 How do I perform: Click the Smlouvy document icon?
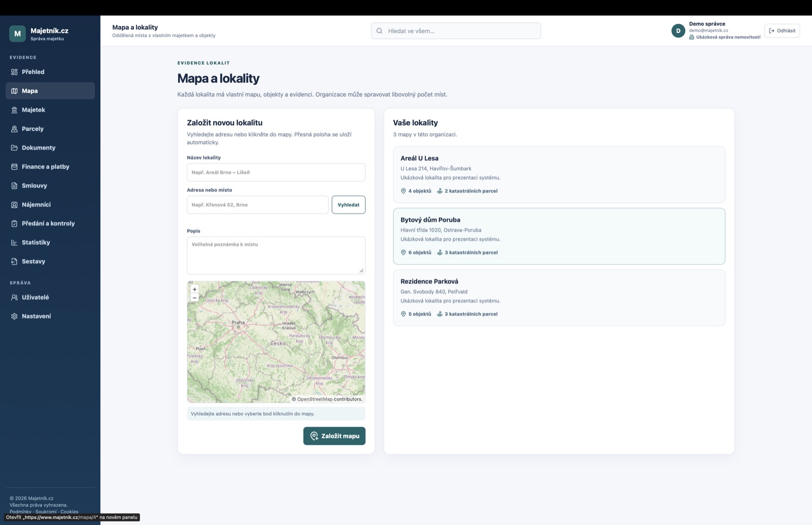(14, 186)
